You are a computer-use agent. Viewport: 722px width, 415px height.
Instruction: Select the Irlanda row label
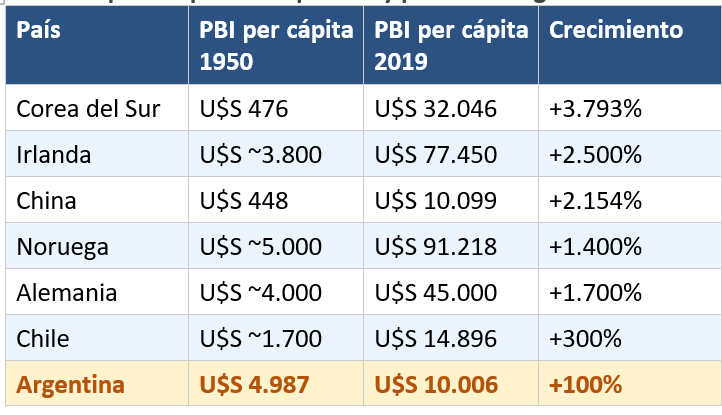tap(54, 154)
